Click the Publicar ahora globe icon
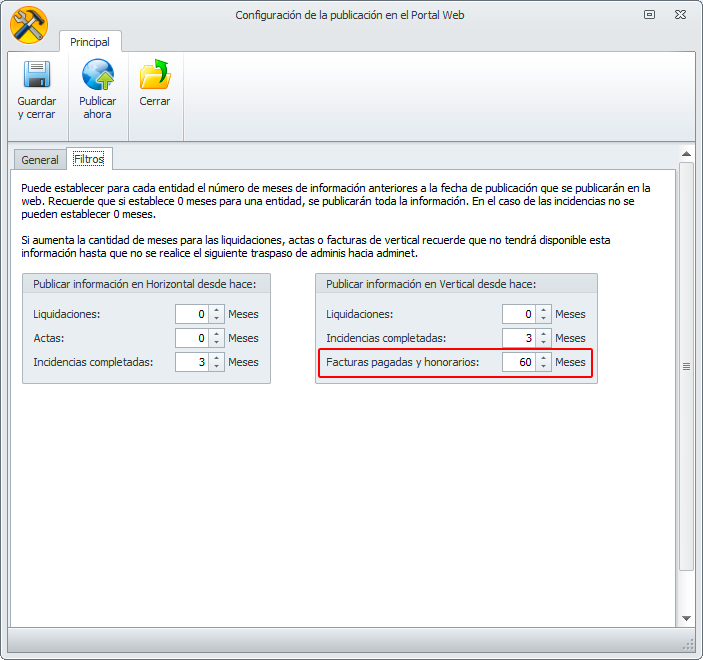This screenshot has height=660, width=703. coord(98,74)
